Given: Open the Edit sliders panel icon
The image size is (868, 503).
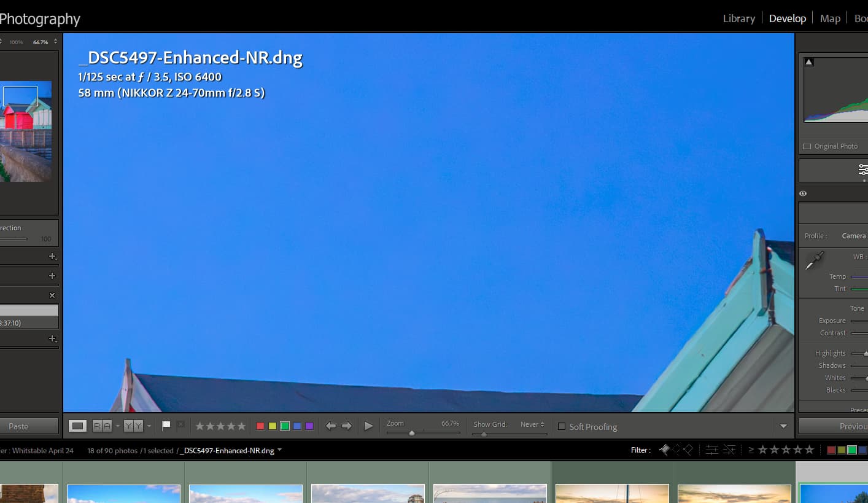Looking at the screenshot, I should pos(862,170).
